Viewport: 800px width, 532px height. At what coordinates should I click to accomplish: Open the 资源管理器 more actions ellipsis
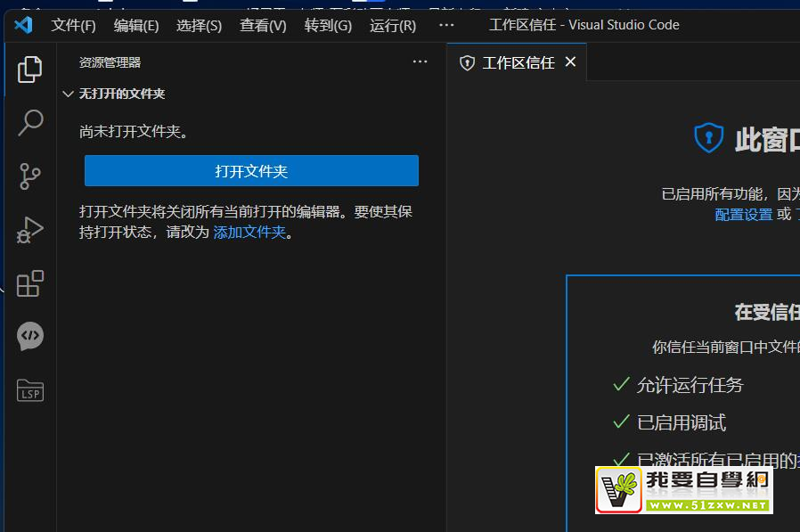[420, 62]
